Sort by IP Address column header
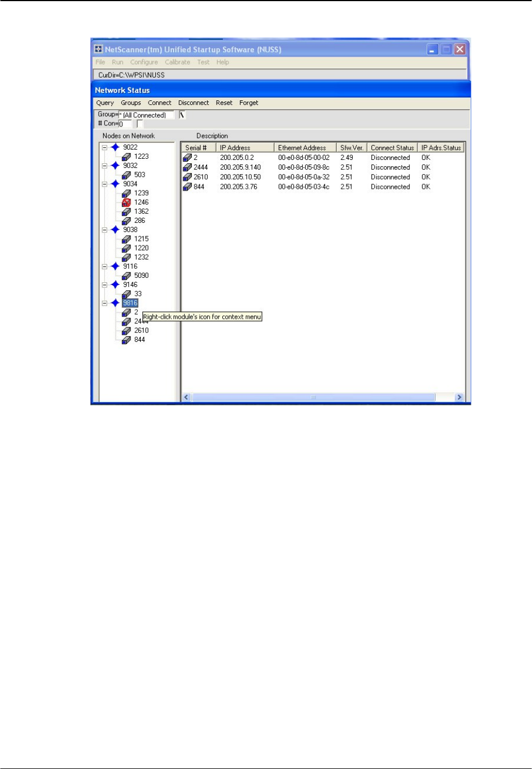The width and height of the screenshot is (532, 769). click(x=245, y=147)
